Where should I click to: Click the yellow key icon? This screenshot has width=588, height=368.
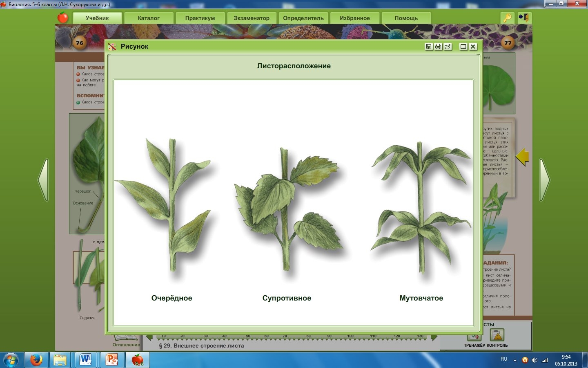point(507,18)
